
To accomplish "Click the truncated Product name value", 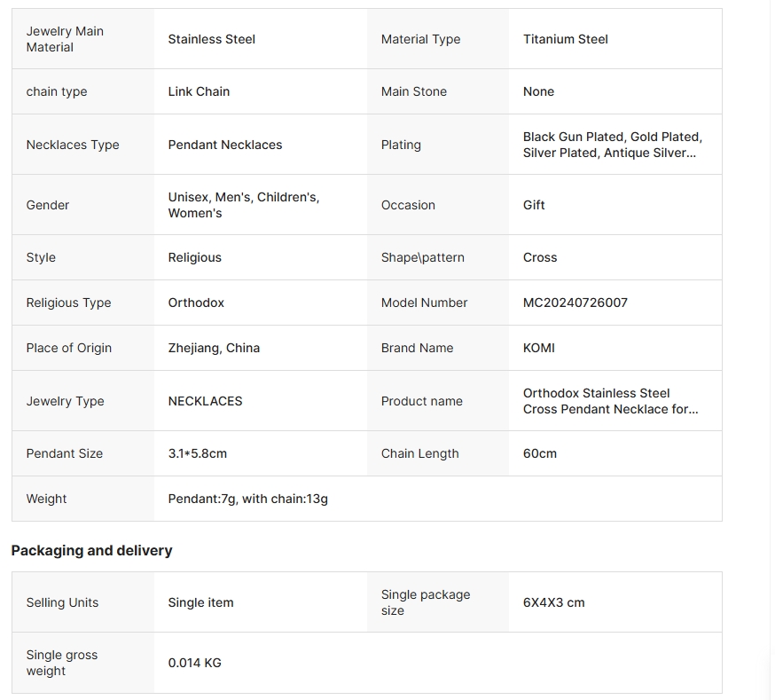I will pyautogui.click(x=610, y=401).
